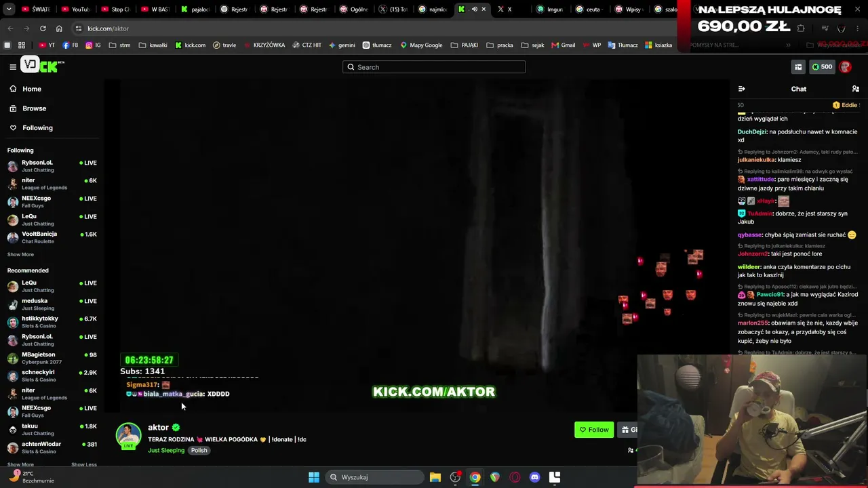Screen dimensions: 868x488
Task: Select the Polish language tag
Action: [x=199, y=450]
